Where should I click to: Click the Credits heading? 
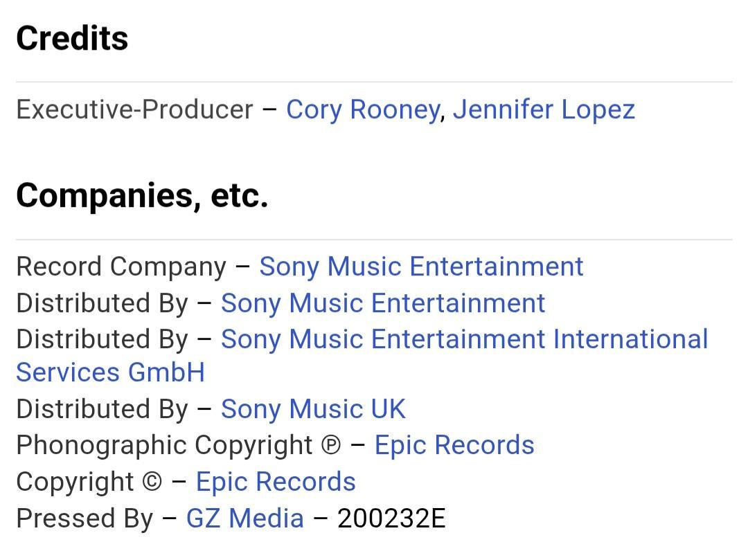click(72, 38)
